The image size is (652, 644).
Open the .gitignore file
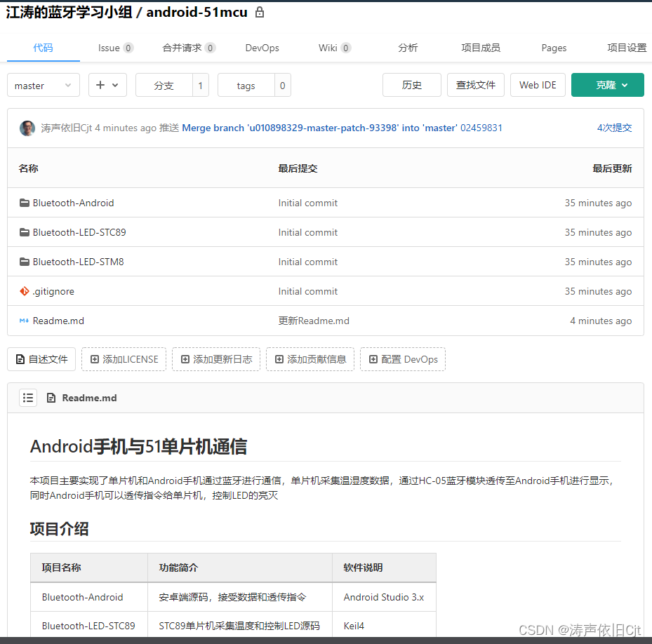click(53, 291)
